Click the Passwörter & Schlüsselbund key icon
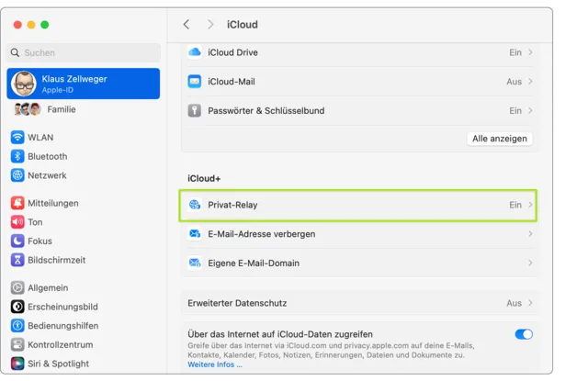Viewport: 588px width, 381px height. pos(194,110)
